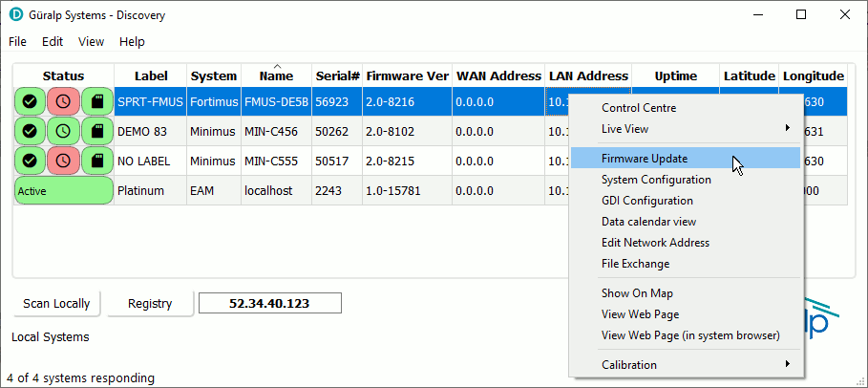The image size is (868, 388).
Task: Select the SPRT-FMUS label cell
Action: [151, 101]
